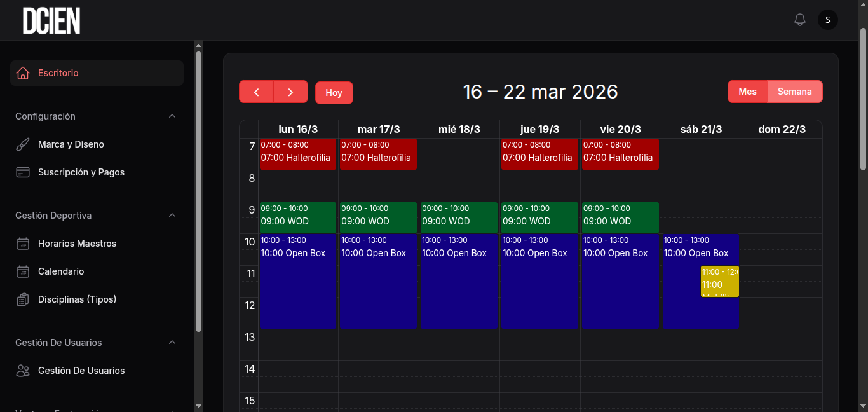Open the notification bell
Image resolution: width=868 pixels, height=412 pixels.
[800, 20]
